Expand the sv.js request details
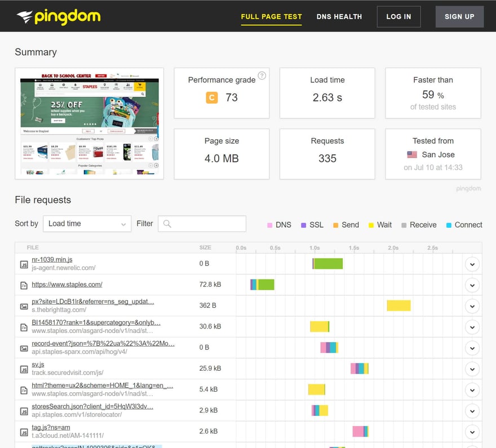This screenshot has height=448, width=496. click(x=472, y=369)
